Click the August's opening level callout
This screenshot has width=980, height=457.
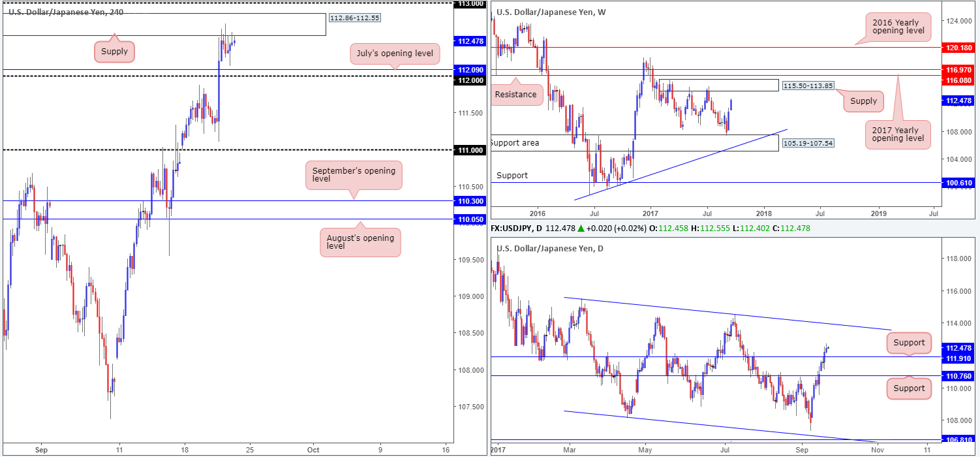click(360, 242)
